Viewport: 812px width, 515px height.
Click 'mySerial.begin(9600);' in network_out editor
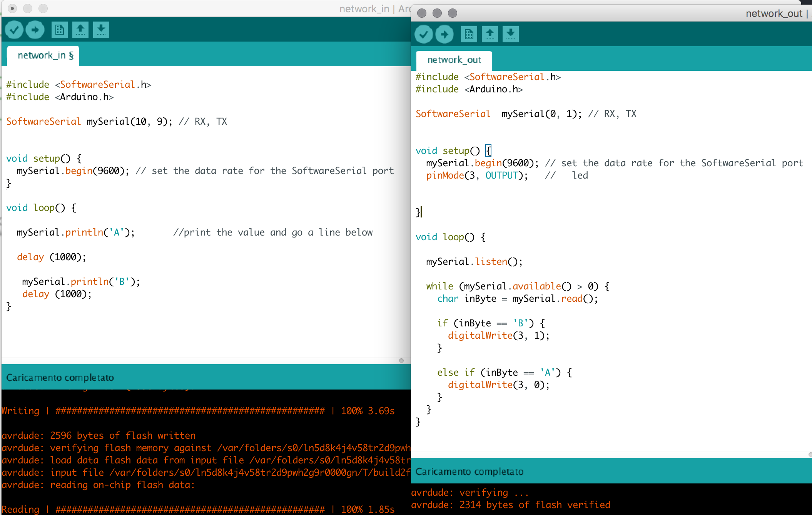483,163
